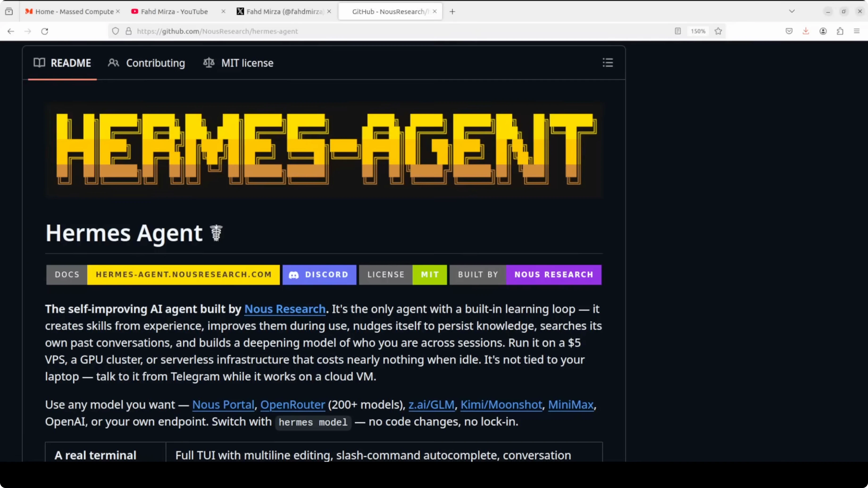
Task: Click the yellow hermes-agent.nousresearch.com docs badge
Action: (x=183, y=274)
